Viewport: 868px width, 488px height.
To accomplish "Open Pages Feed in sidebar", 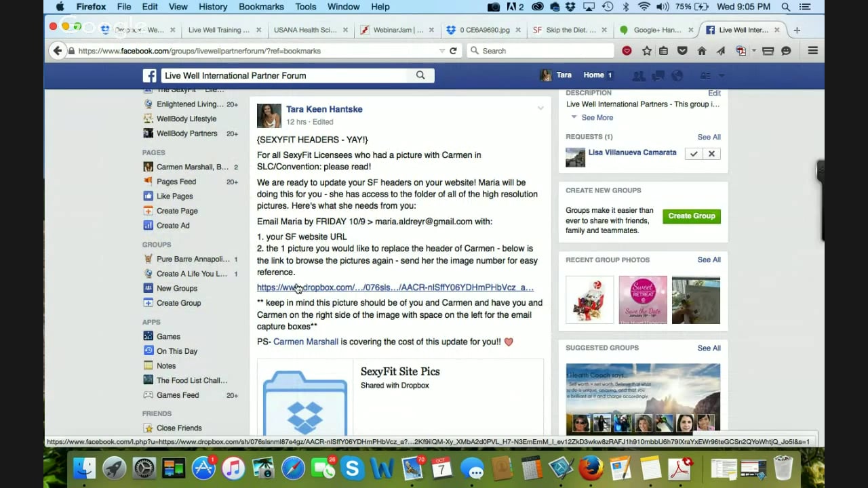I will click(176, 182).
